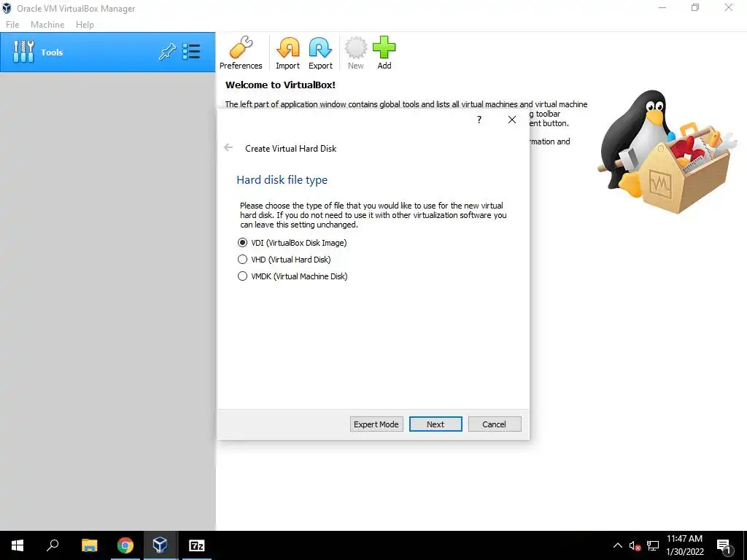Screen dimensions: 747x560
Task: Open File Explorer from taskbar
Action: (90, 545)
